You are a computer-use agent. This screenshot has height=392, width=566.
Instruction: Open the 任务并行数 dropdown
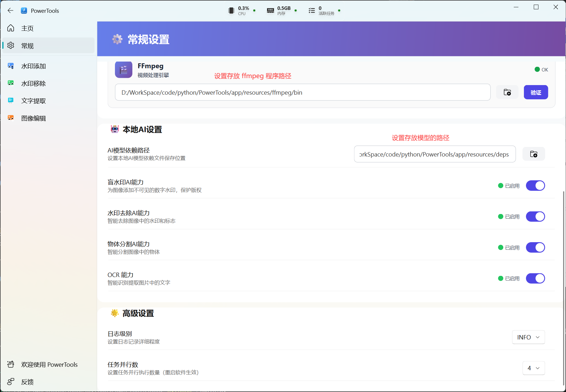pos(533,368)
